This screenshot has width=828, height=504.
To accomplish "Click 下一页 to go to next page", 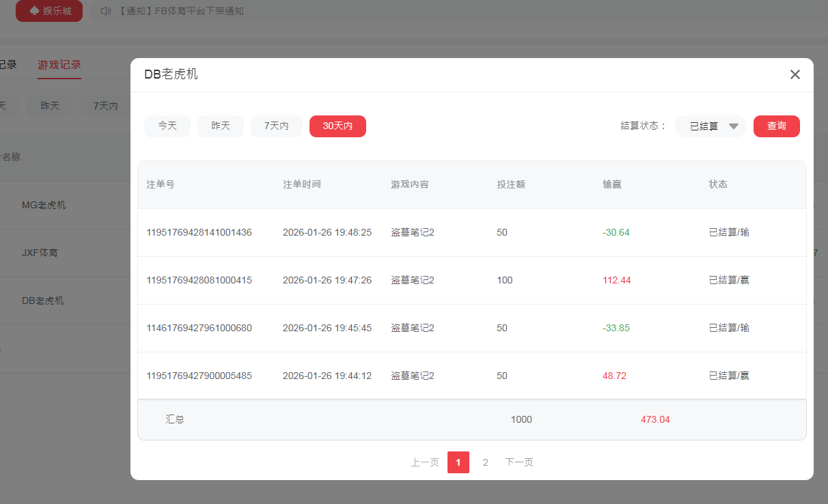I will click(519, 462).
